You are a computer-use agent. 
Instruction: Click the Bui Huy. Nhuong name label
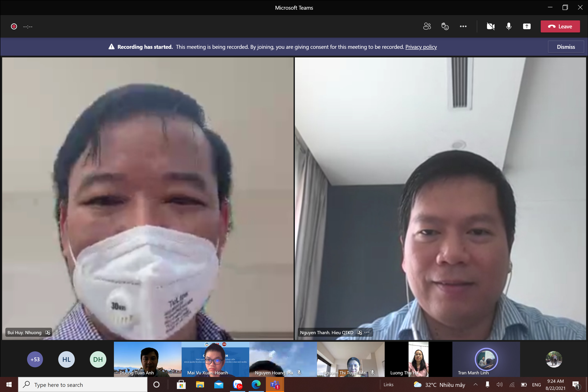pyautogui.click(x=24, y=332)
